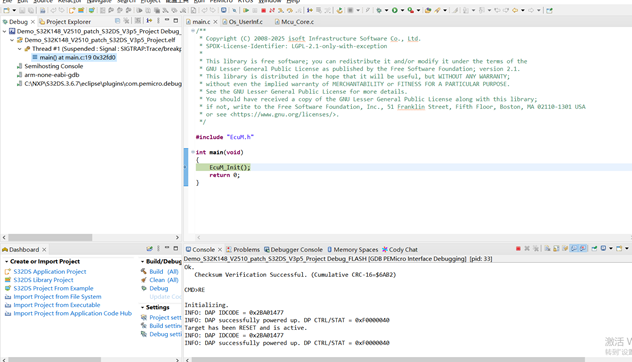Collapse the Settings dashboard section
The height and width of the screenshot is (362, 632).
[142, 307]
